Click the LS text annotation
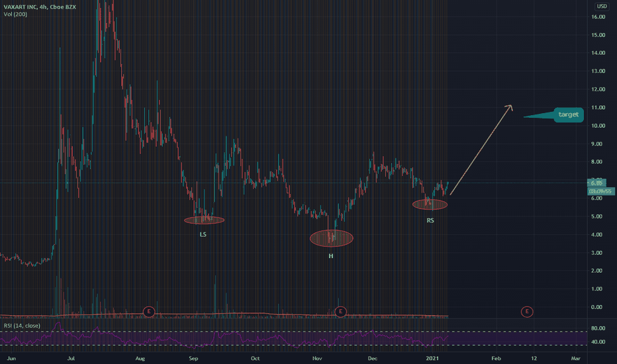The width and height of the screenshot is (617, 364). point(203,234)
